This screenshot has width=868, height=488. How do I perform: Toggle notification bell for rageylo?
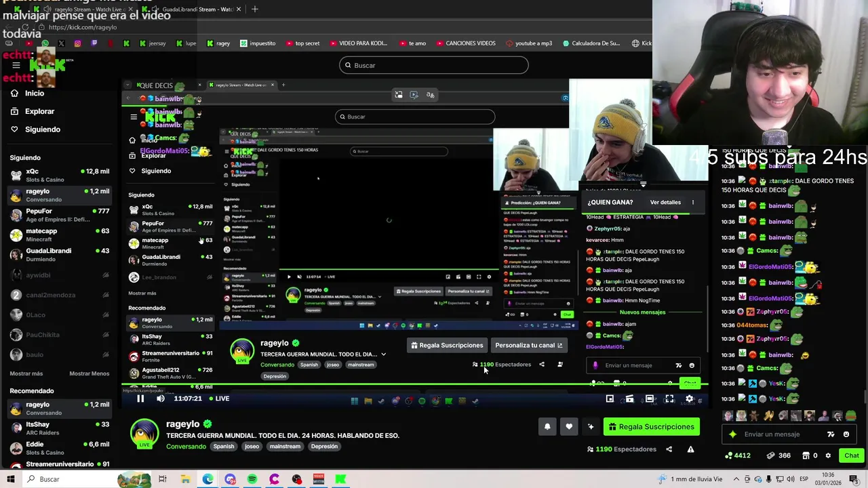pyautogui.click(x=547, y=426)
